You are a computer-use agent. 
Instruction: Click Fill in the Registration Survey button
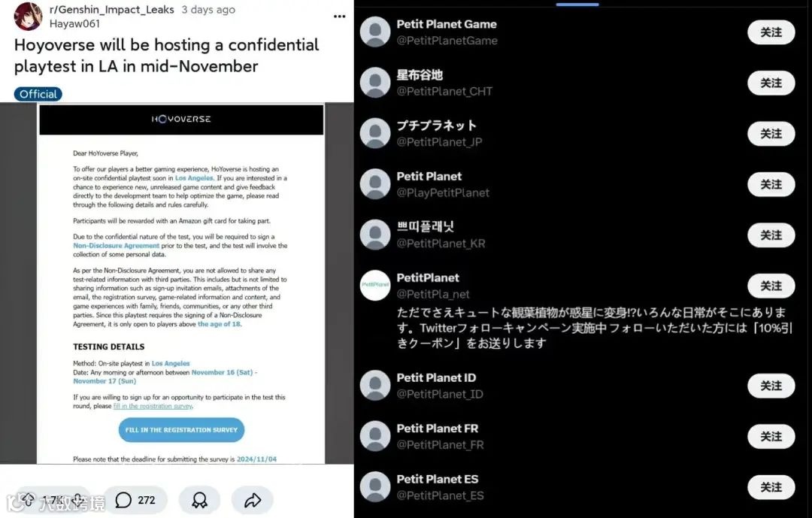click(181, 430)
